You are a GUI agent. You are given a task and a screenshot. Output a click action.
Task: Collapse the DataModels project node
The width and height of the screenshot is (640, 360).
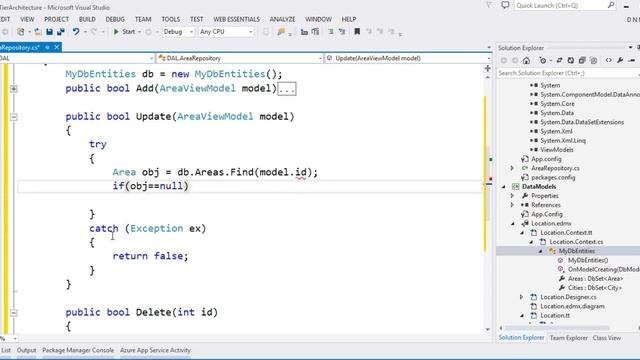point(503,187)
